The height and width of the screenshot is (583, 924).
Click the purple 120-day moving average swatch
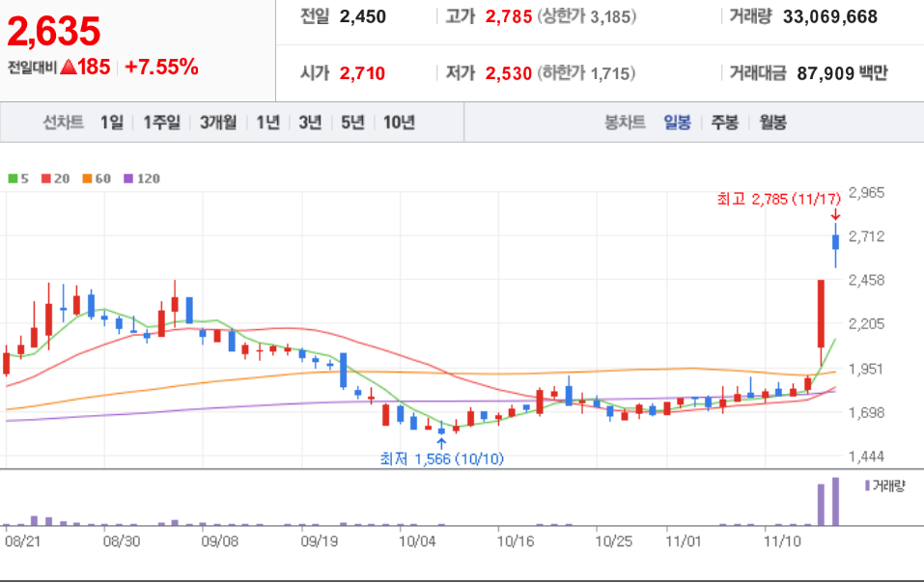point(128,179)
